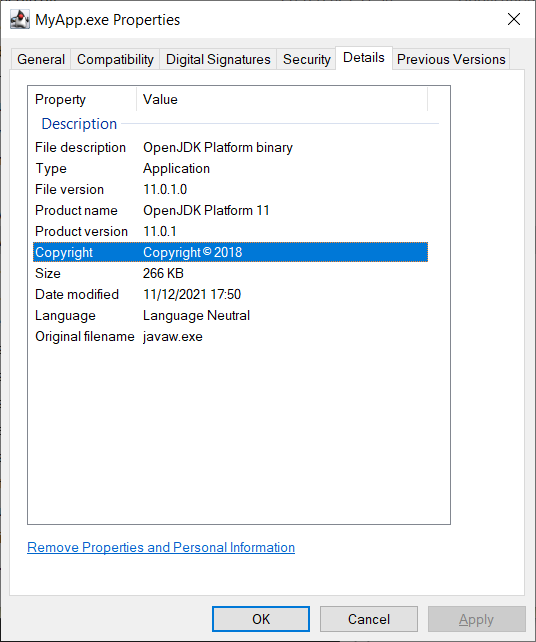Open the Digital Signatures tab
536x642 pixels.
point(218,59)
